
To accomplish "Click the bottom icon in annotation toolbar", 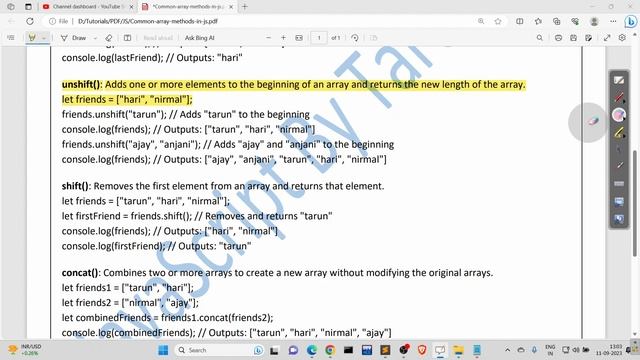I will click(x=619, y=219).
